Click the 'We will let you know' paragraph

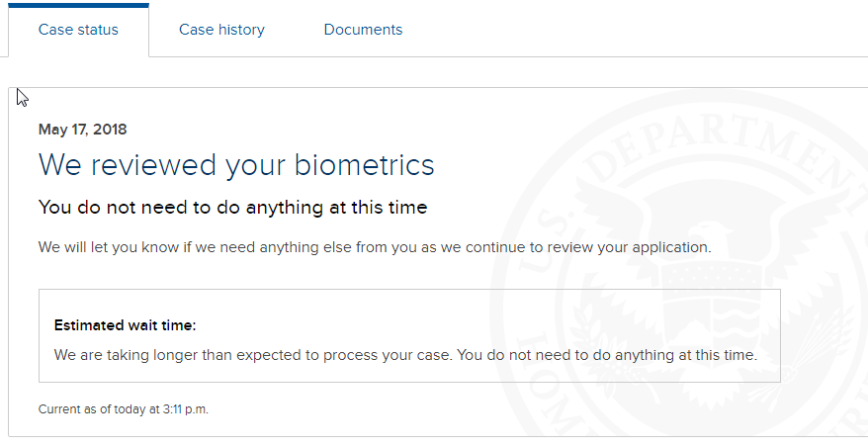(x=375, y=247)
